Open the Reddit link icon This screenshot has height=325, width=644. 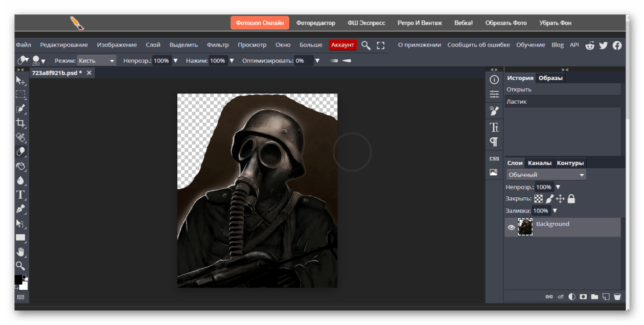[590, 45]
